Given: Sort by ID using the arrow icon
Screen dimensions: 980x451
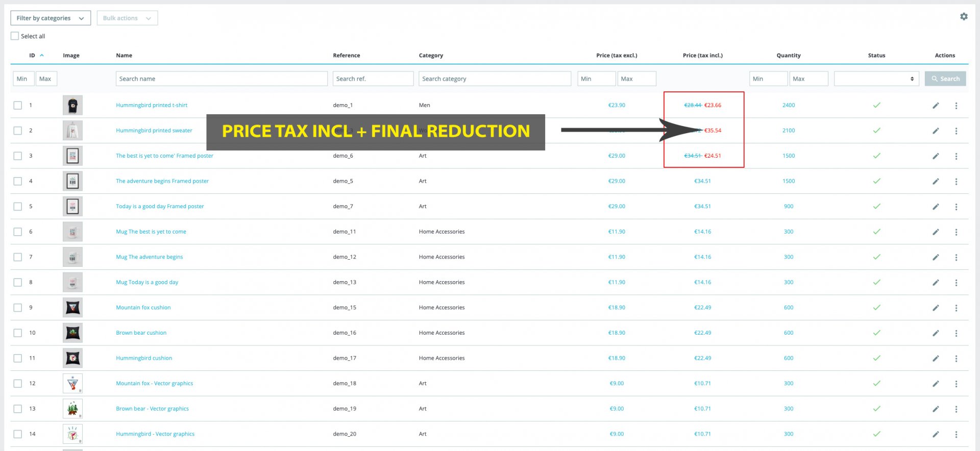Looking at the screenshot, I should tap(42, 56).
